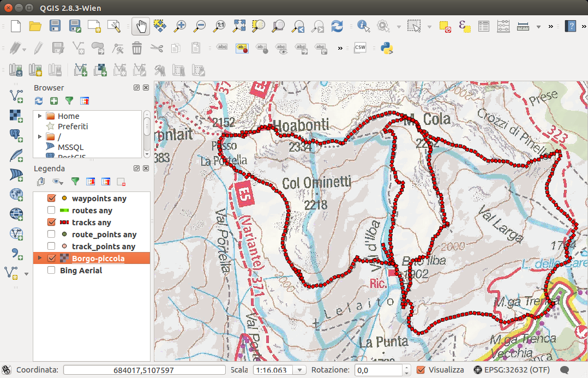Screen dimensions: 588x378
Task: Expand the Borgo-piccola layer group
Action: pos(39,259)
